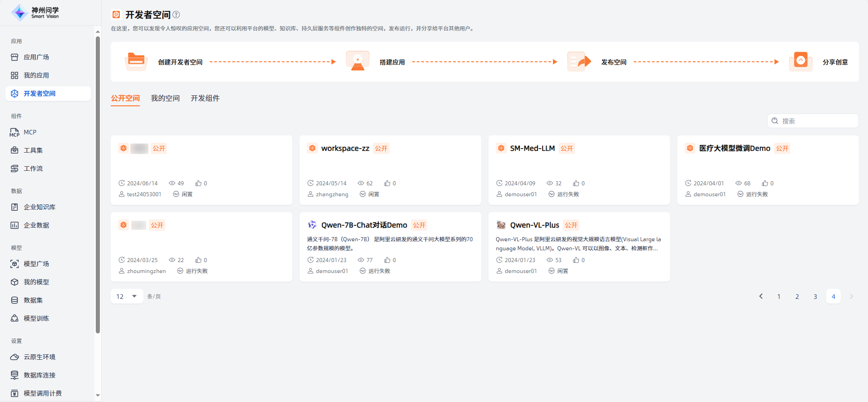Click the Qwen-7B-Chat对话Demo card logo icon
Screen dimensions: 868x402
(312, 225)
